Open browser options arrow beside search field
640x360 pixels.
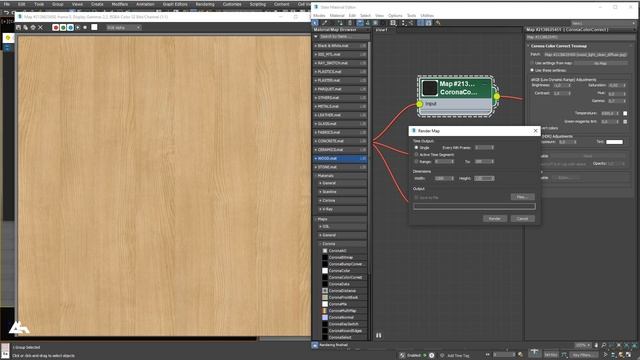(316, 37)
